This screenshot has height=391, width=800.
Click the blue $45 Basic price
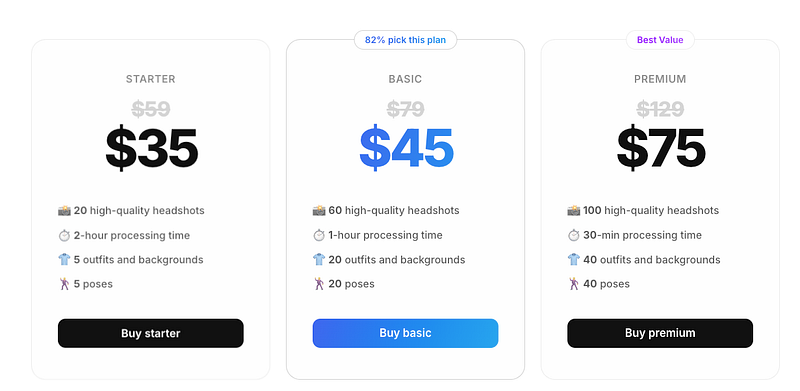(x=406, y=148)
